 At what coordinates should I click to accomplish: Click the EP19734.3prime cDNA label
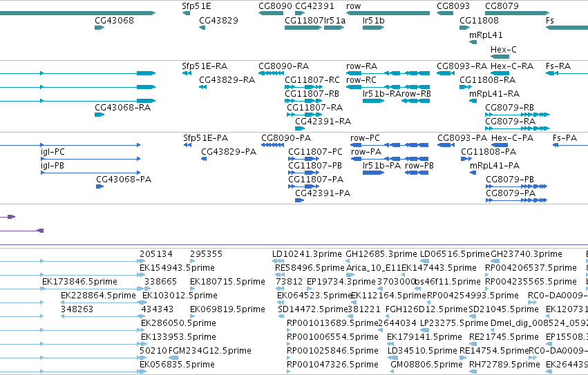pyautogui.click(x=341, y=282)
